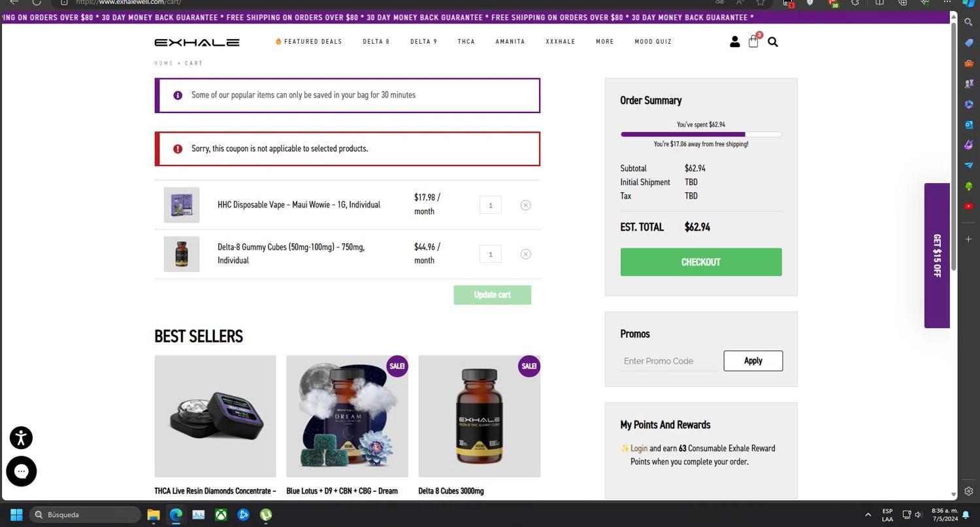
Task: Open Delta 8 menu
Action: point(376,42)
